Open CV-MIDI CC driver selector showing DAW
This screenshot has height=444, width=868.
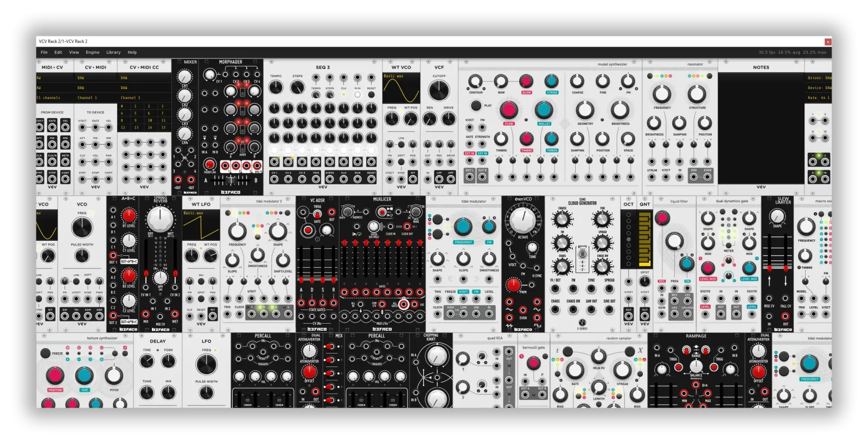(x=145, y=78)
